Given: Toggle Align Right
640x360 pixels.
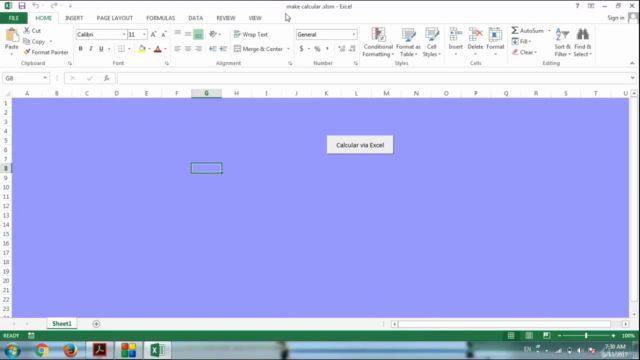Looking at the screenshot, I should point(198,49).
